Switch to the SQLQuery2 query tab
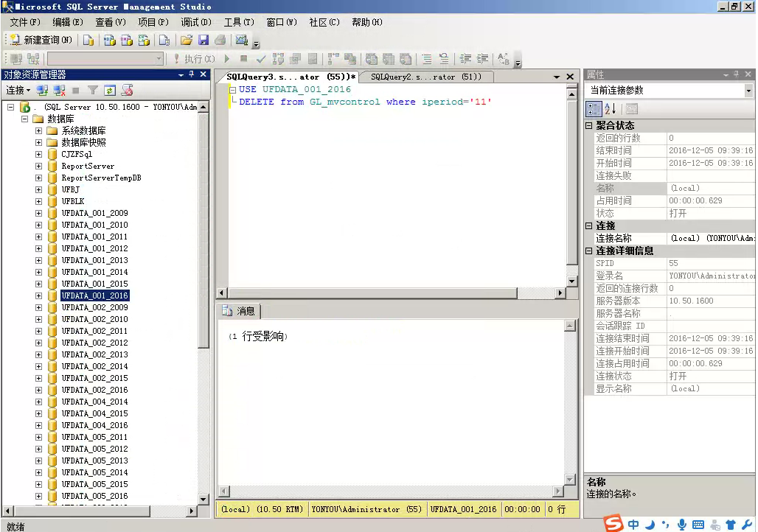758x532 pixels. pyautogui.click(x=425, y=77)
